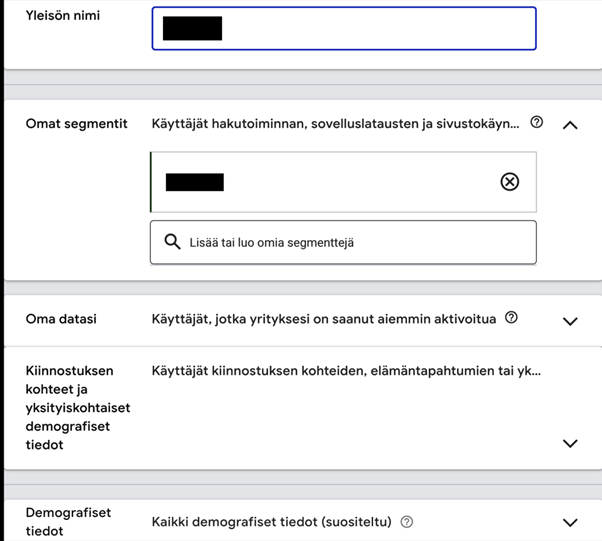Click the Kiinnostuksen kohteet section label

pos(78,408)
